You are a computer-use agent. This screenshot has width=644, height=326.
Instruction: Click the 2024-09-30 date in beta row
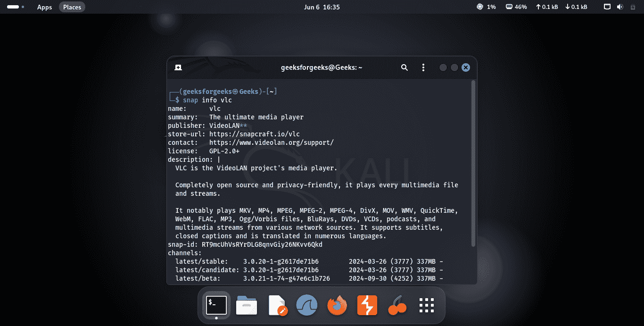(x=368, y=278)
